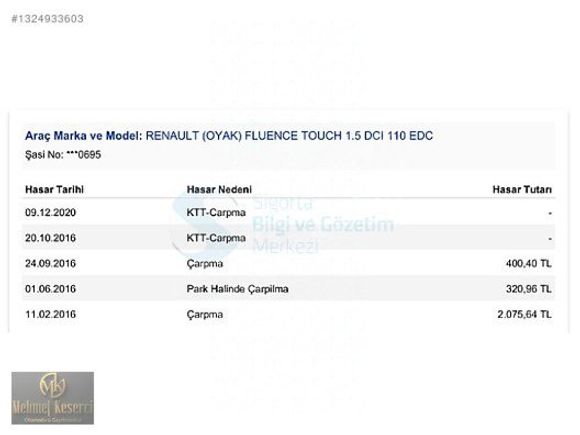Image resolution: width=580 pixels, height=435 pixels.
Task: Click the 'Hasar Nedeni' column header
Action: pos(219,189)
